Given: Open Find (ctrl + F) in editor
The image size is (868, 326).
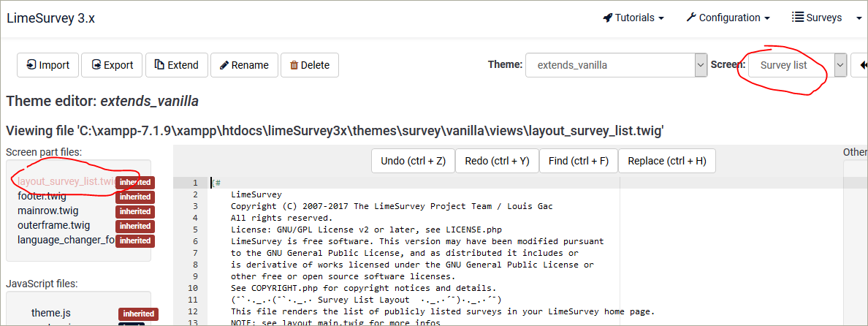Looking at the screenshot, I should tap(579, 161).
